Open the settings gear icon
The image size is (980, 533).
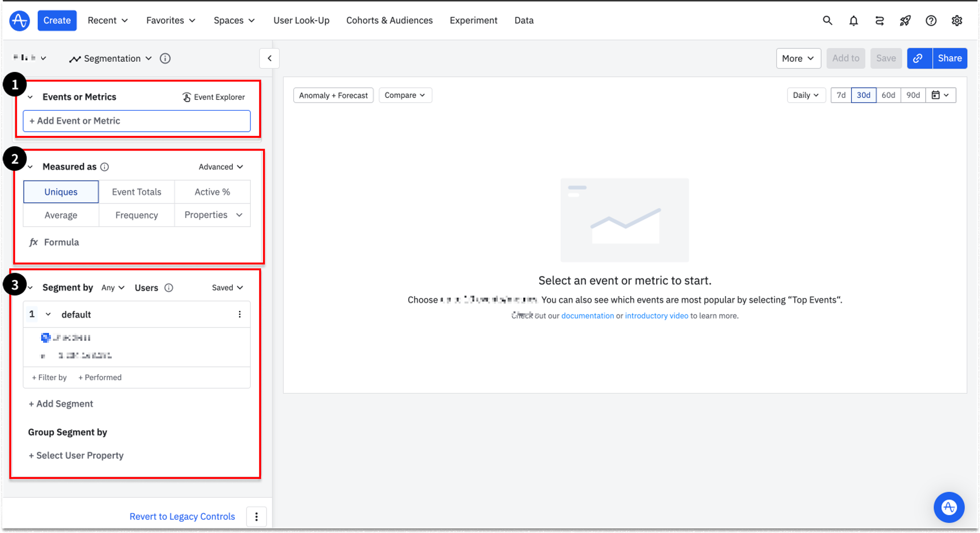(x=956, y=21)
